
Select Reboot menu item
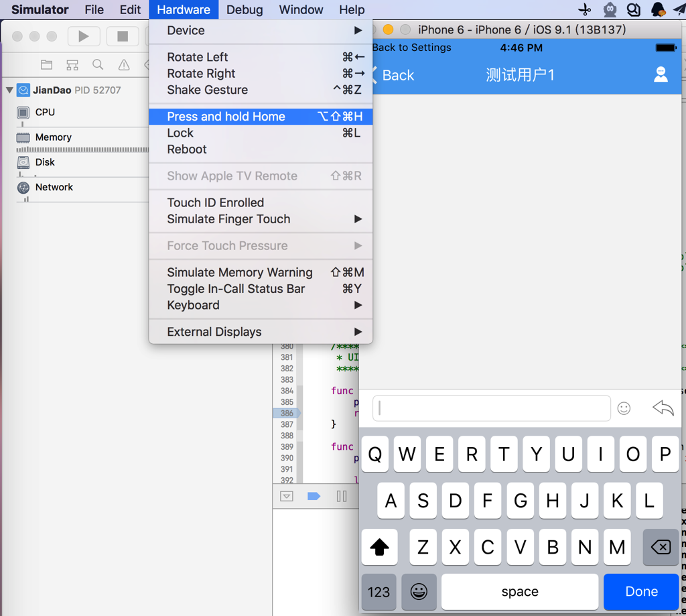261,149
